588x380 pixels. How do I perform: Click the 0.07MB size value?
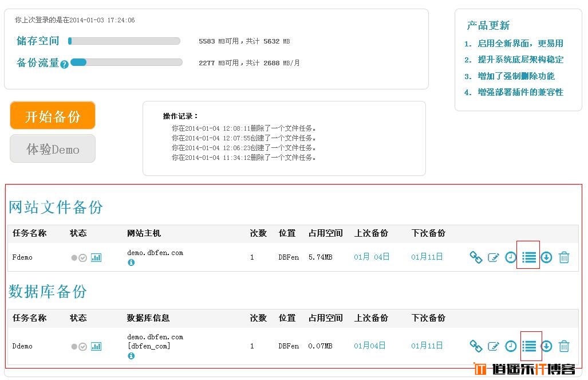point(320,346)
